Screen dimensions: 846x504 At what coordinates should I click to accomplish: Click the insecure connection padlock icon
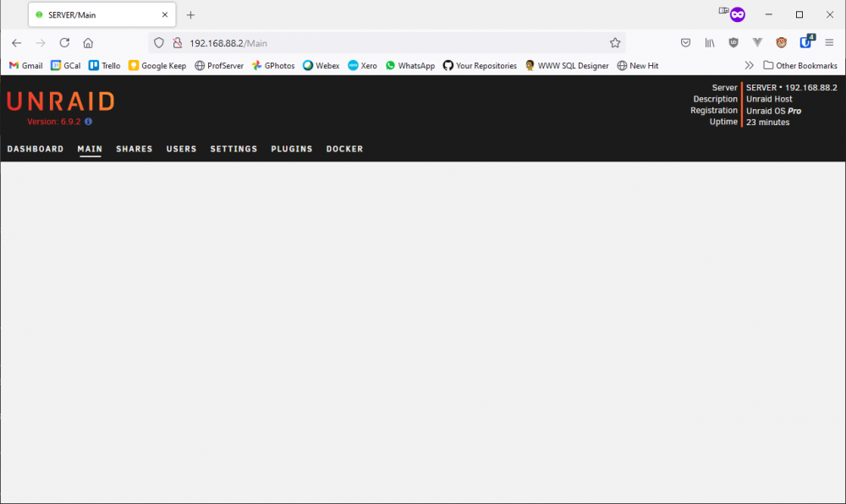click(177, 43)
